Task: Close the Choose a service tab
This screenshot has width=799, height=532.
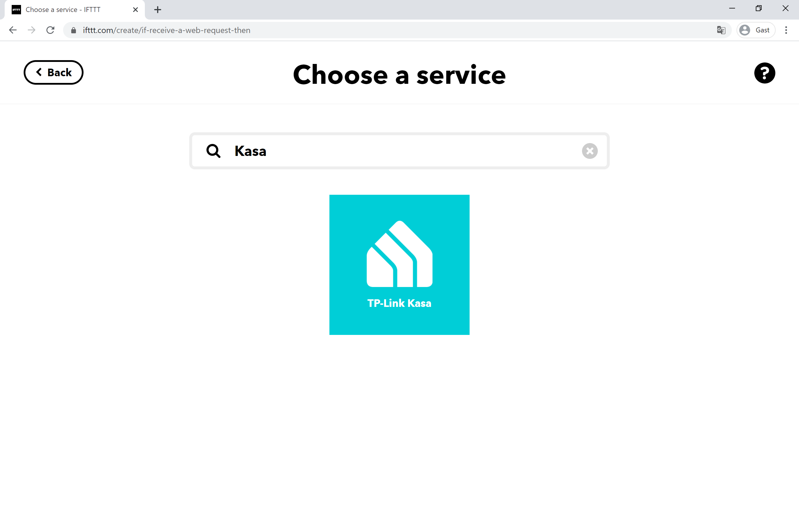Action: coord(136,10)
